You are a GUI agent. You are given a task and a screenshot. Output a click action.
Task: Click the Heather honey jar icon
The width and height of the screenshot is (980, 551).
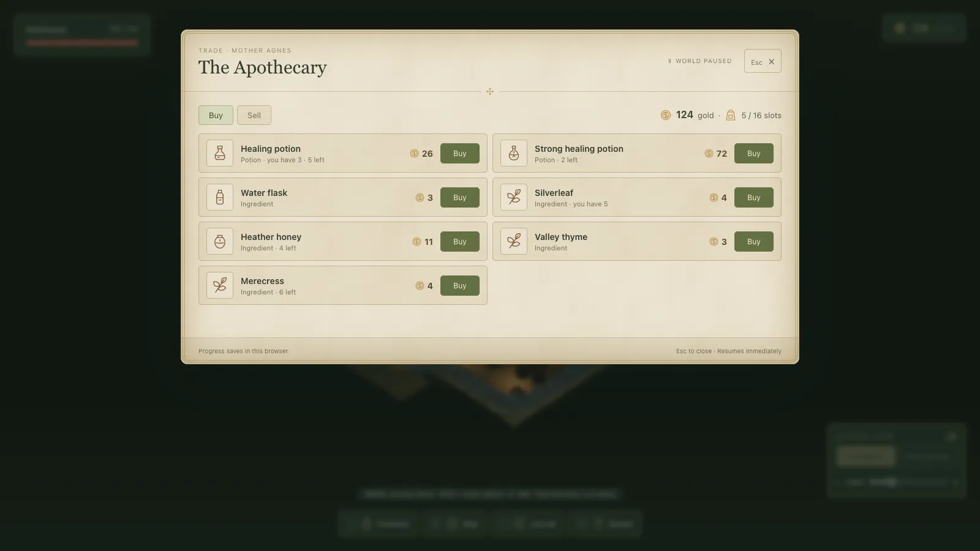point(220,241)
